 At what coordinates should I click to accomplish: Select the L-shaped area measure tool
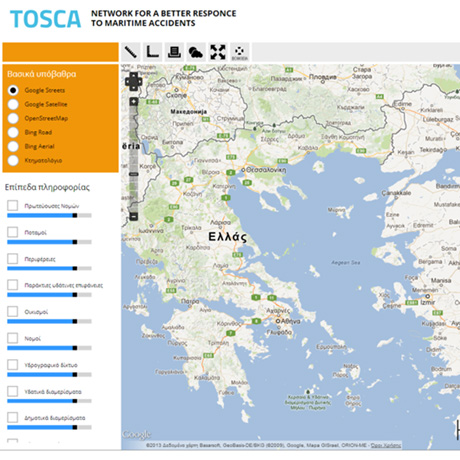(x=153, y=52)
